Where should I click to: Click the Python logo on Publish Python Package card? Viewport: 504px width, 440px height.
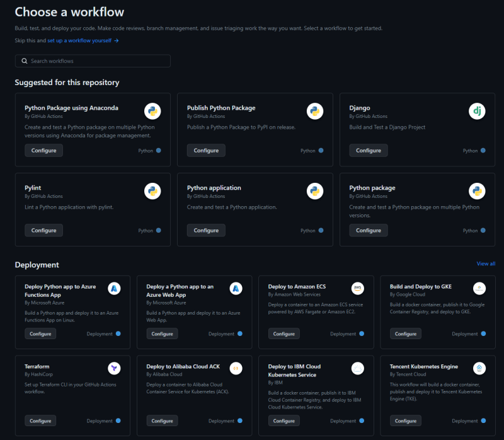coord(315,112)
